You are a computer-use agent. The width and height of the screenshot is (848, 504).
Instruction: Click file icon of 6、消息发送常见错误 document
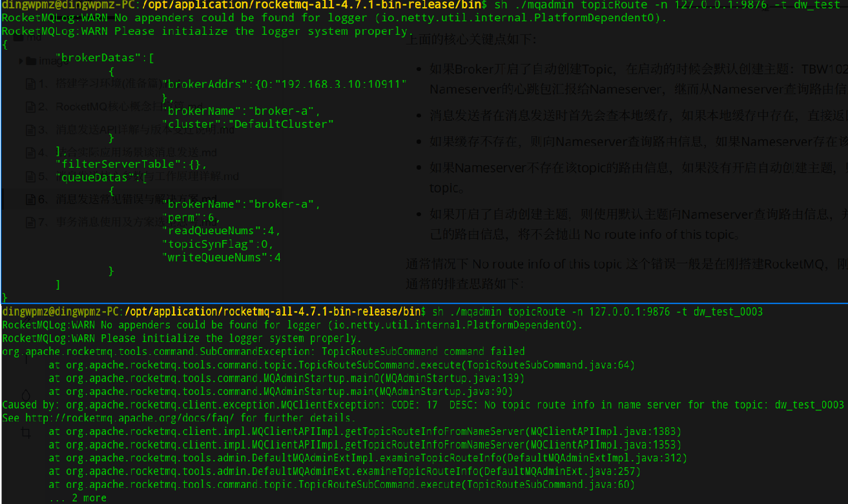(30, 199)
